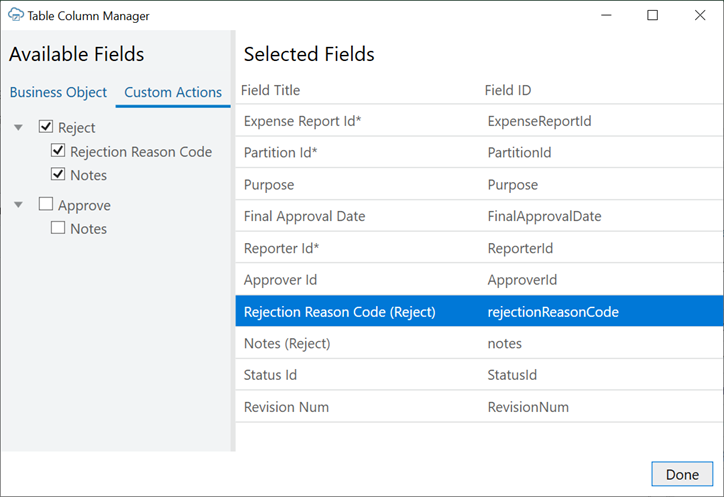Select the Purpose field row
724x497 pixels.
point(478,185)
